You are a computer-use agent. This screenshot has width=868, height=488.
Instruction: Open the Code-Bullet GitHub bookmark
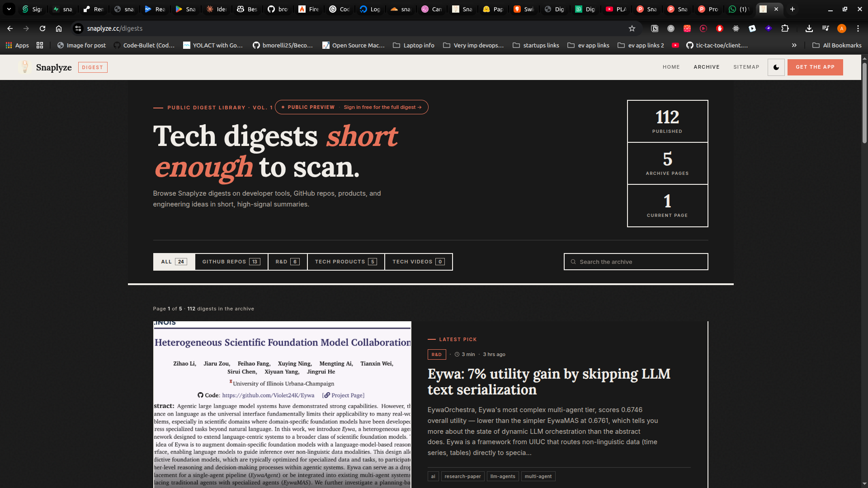[144, 45]
